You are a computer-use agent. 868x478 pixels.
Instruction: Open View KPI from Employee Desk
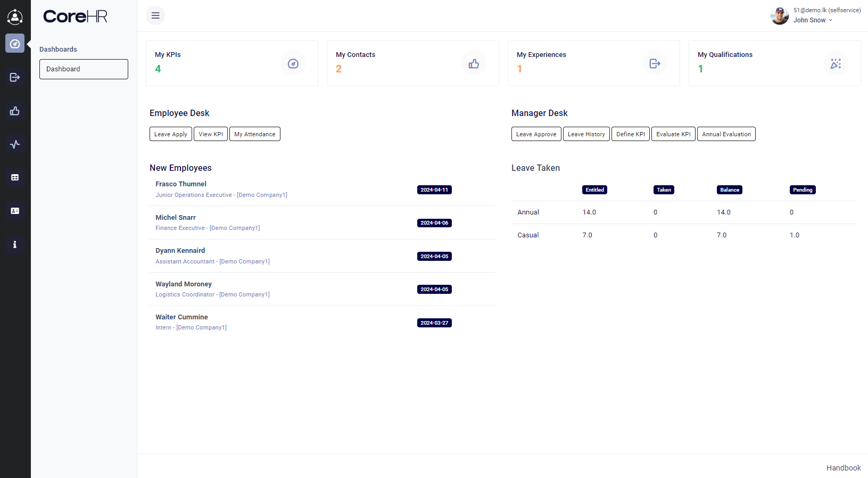[211, 134]
